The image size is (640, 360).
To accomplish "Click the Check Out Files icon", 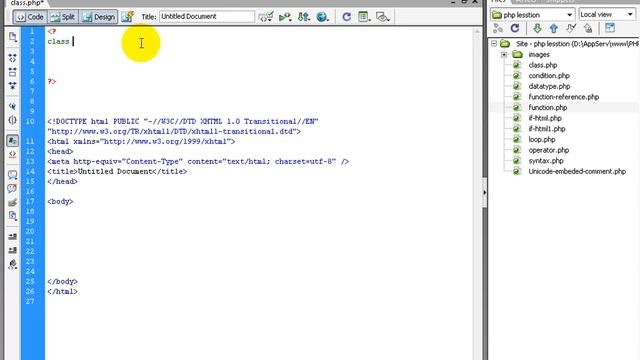I will 571,28.
